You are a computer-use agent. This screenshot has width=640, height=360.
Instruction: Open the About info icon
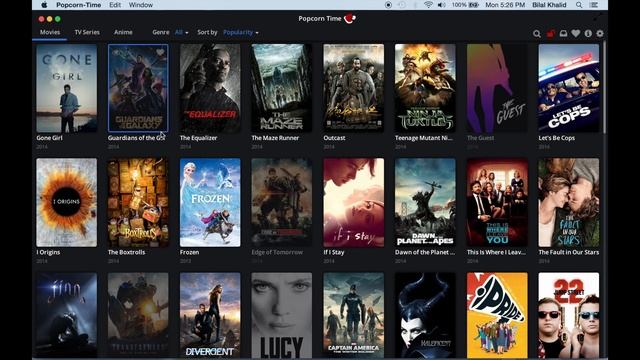click(x=588, y=33)
